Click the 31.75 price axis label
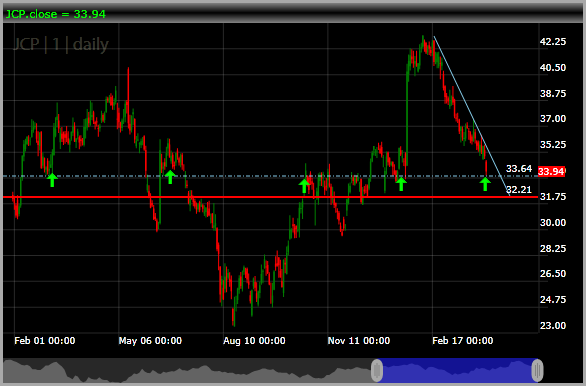Viewport: 586px width, 386px height. click(x=553, y=197)
